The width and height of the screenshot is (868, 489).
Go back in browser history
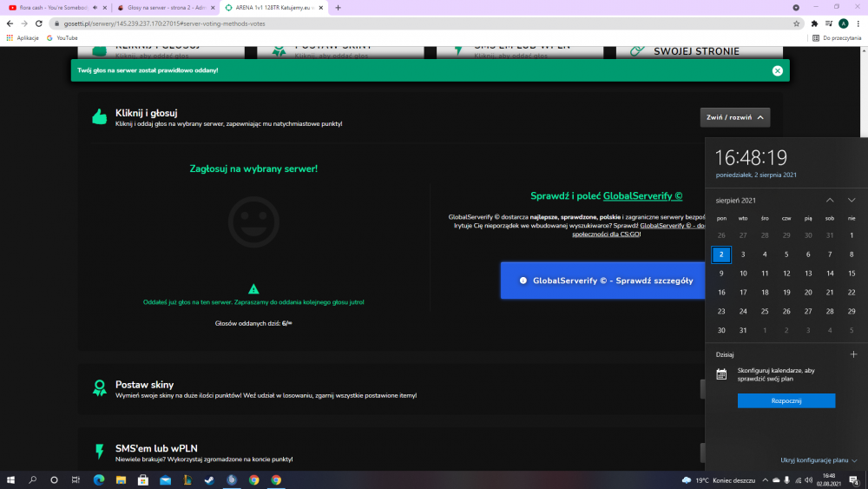click(10, 23)
